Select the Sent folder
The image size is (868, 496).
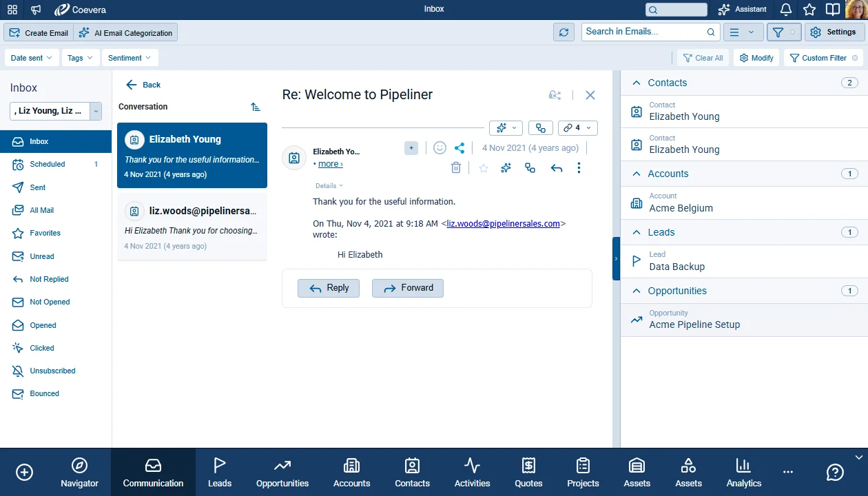[56, 187]
